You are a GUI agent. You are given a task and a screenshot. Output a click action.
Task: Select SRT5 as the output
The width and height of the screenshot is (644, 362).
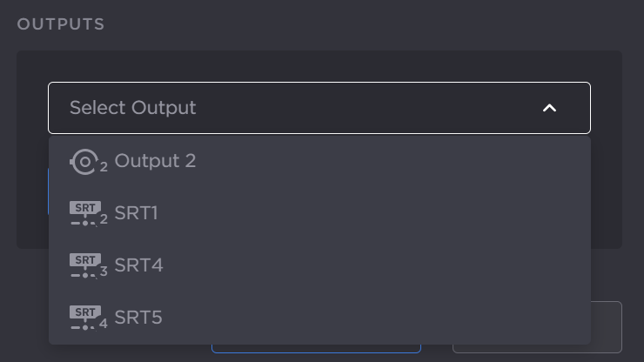click(x=138, y=318)
